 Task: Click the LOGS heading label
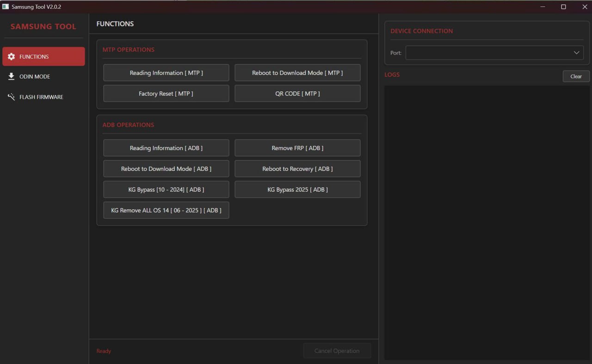(x=392, y=74)
